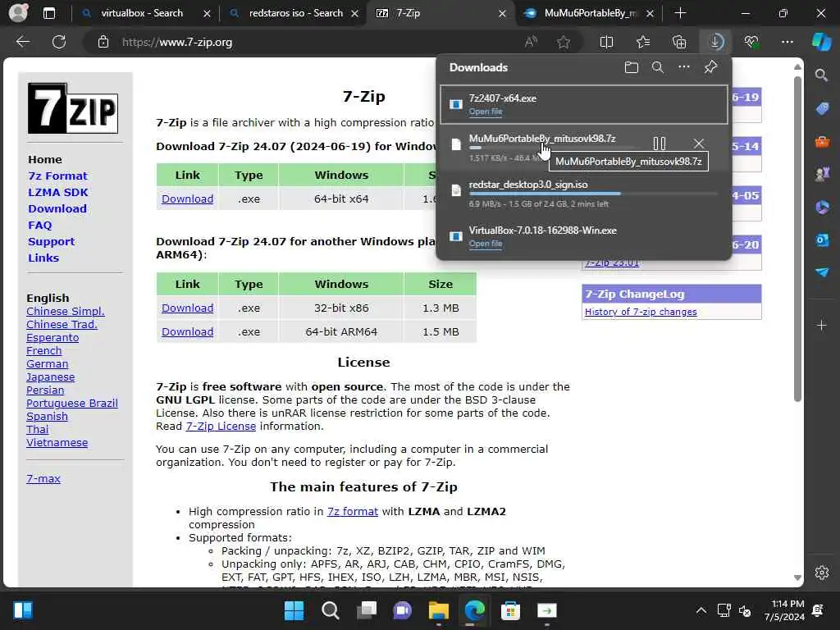Show hidden system tray icons chevron
840x630 pixels.
tap(701, 610)
